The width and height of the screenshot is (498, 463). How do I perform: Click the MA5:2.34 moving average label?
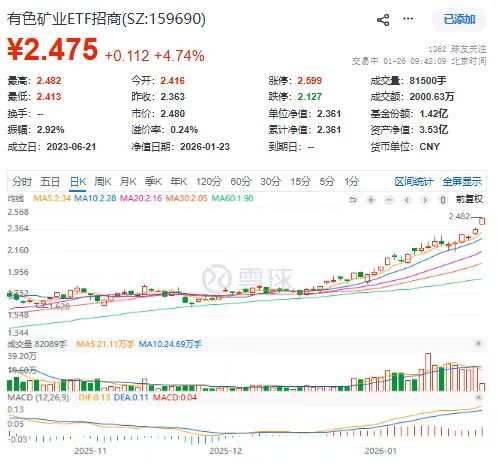52,198
